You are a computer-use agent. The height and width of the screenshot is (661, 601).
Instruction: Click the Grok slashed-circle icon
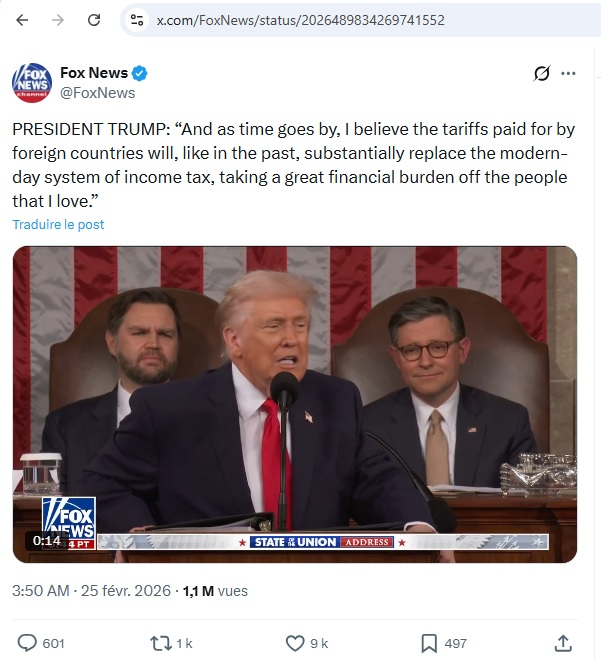(x=542, y=73)
